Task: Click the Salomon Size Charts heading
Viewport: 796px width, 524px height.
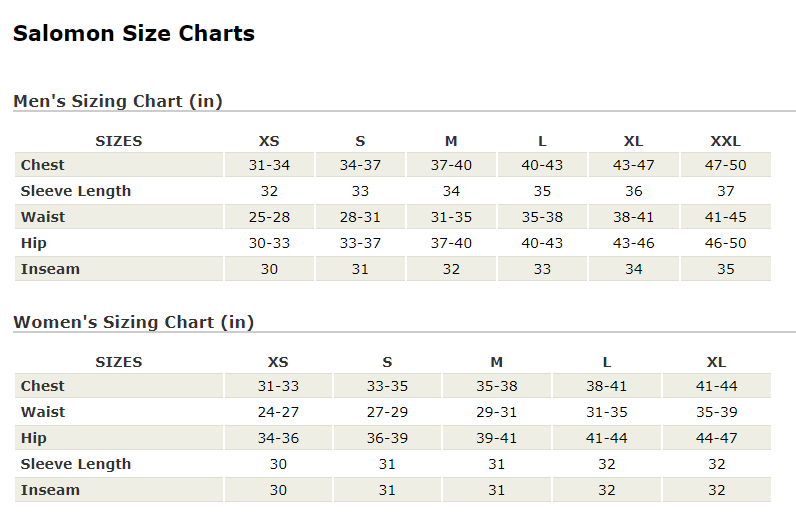Action: [x=133, y=34]
